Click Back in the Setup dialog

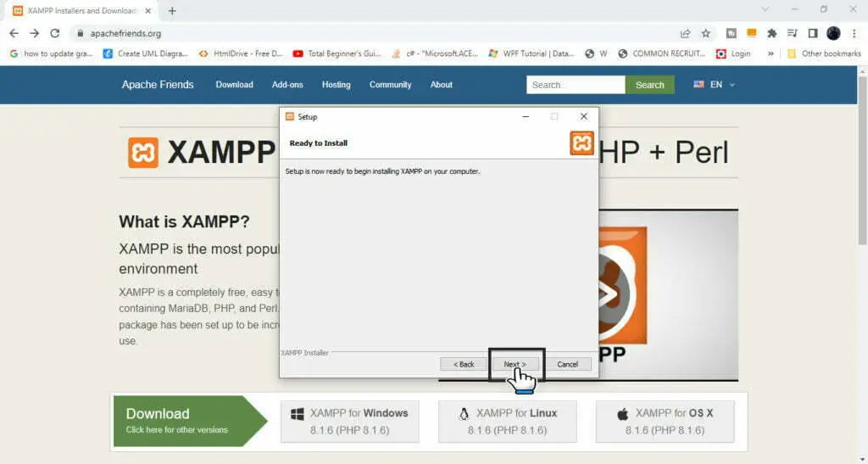[x=464, y=365]
